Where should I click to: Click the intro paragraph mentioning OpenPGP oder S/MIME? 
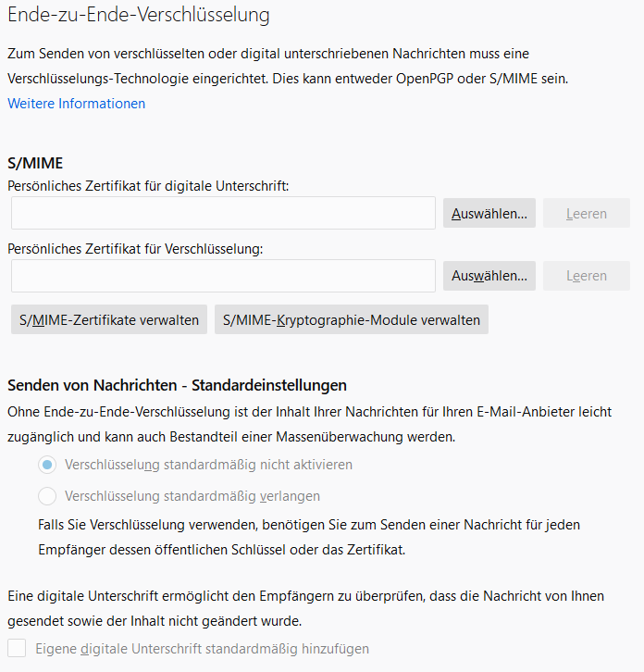pos(287,67)
